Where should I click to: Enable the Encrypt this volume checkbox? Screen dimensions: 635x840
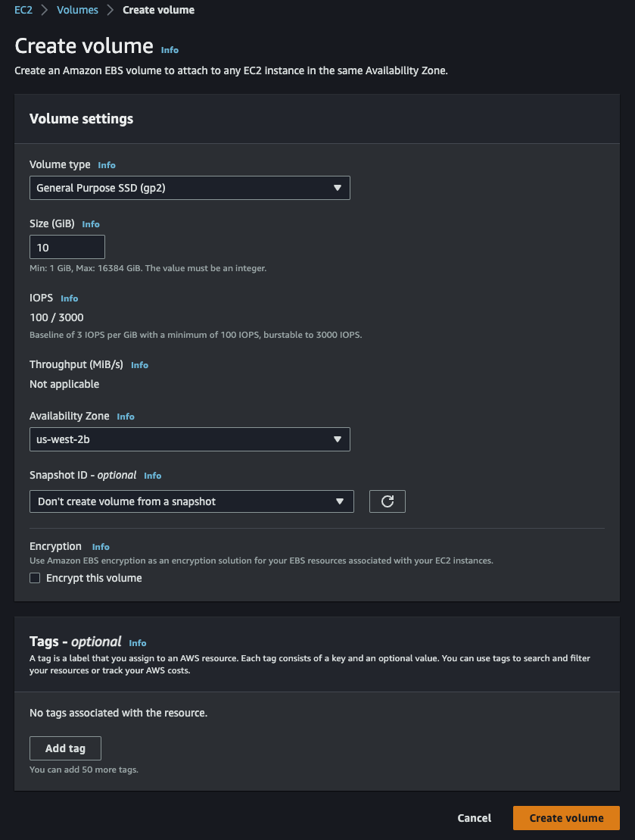click(x=35, y=578)
